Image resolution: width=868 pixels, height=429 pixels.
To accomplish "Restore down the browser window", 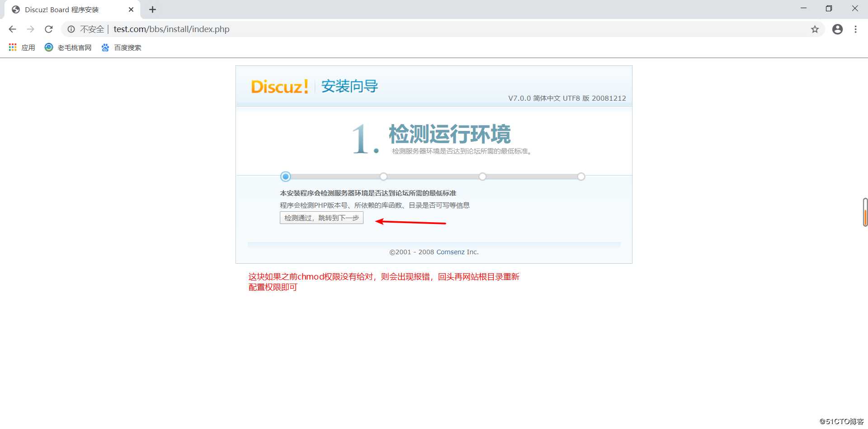I will click(x=829, y=9).
